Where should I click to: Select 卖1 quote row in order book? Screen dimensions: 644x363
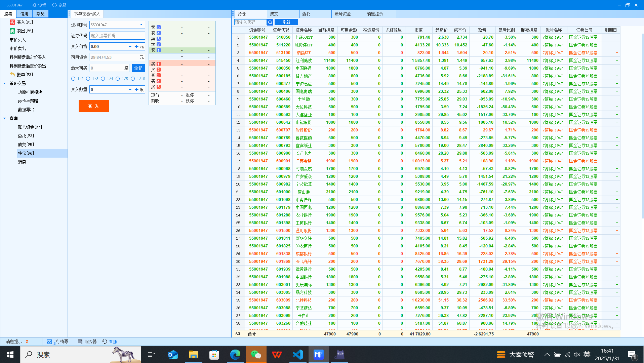tap(182, 50)
